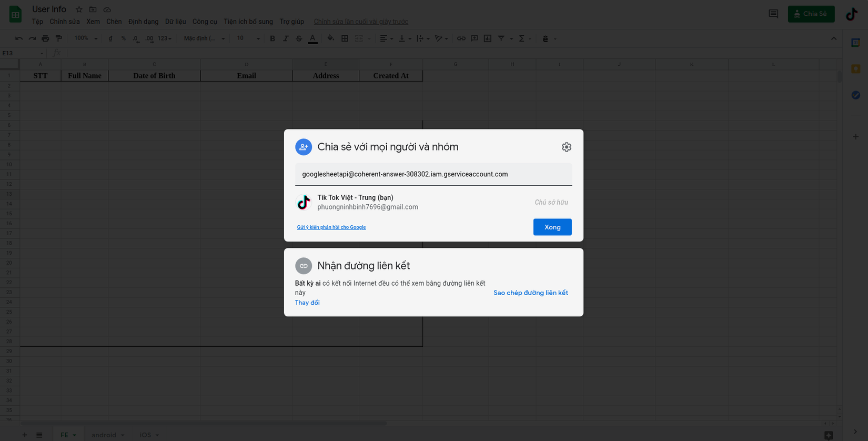868x441 pixels.
Task: Click the horizontal scrollbar
Action: pos(204,423)
